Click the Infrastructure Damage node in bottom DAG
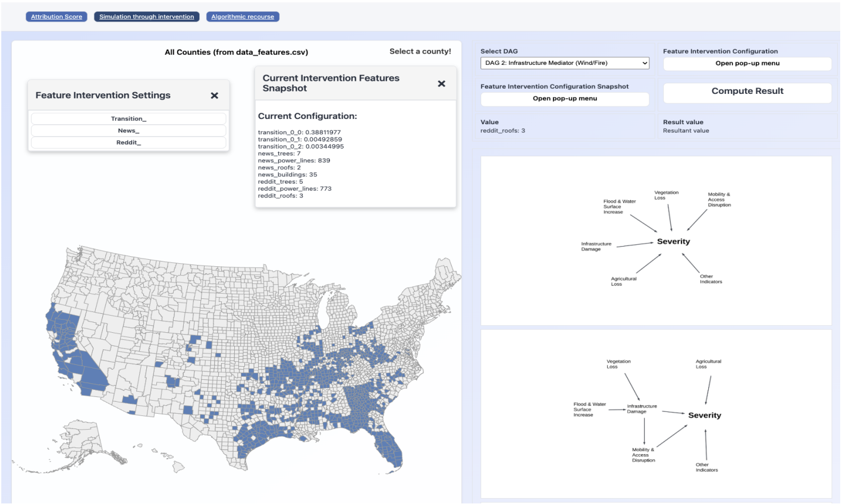The image size is (842, 504). [x=642, y=409]
